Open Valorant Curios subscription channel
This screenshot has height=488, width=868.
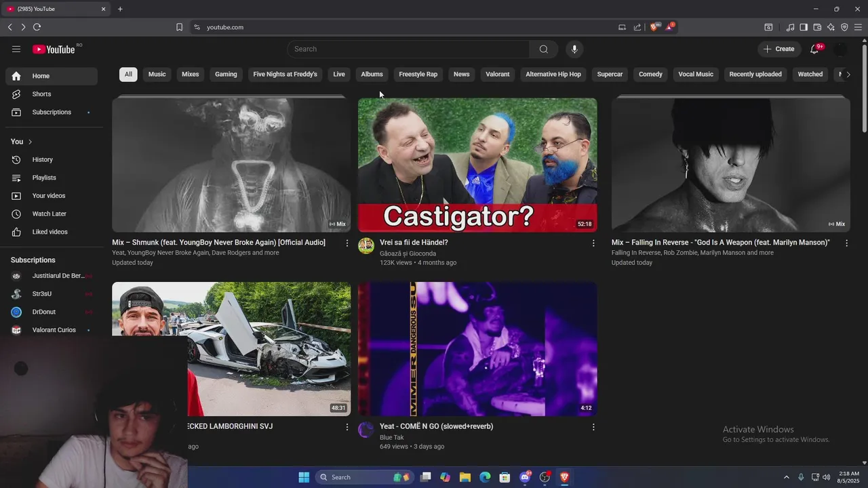click(x=52, y=330)
